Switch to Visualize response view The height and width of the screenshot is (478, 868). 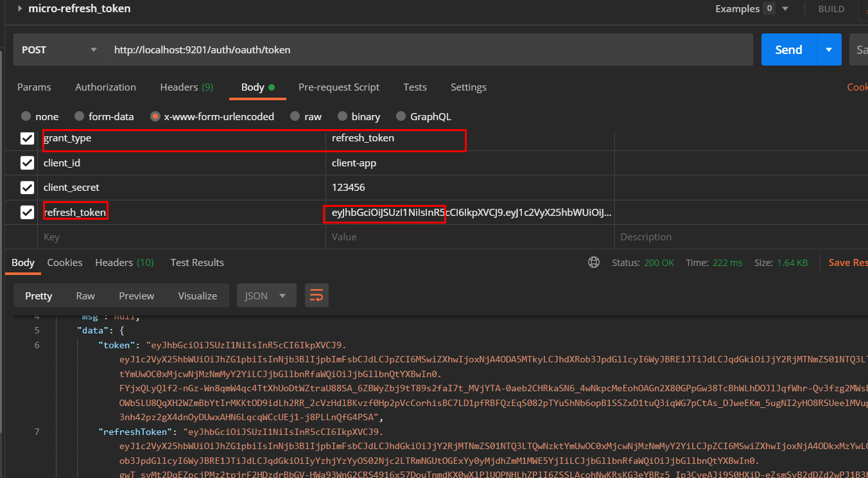coord(198,296)
